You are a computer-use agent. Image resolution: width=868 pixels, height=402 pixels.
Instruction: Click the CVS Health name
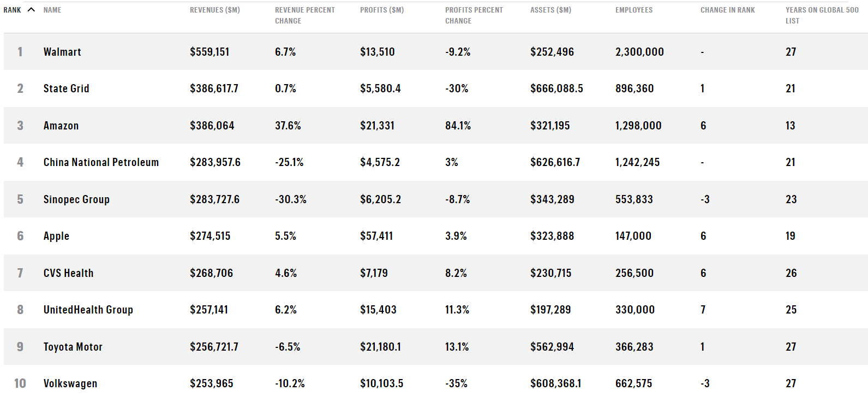pyautogui.click(x=68, y=273)
